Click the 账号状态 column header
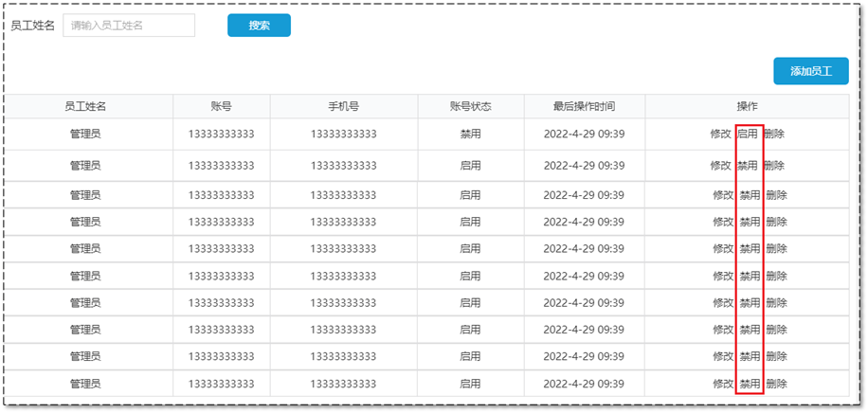 tap(470, 106)
